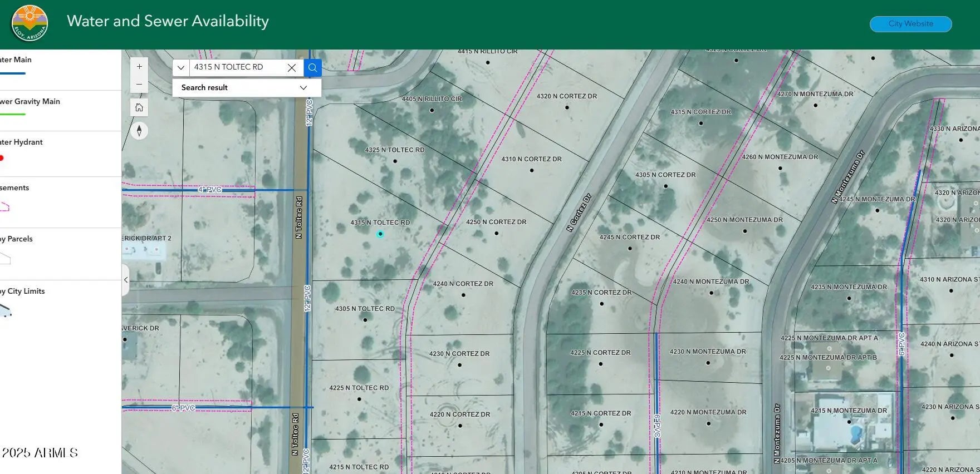
Task: Return to the default map view with Home
Action: pos(139,107)
